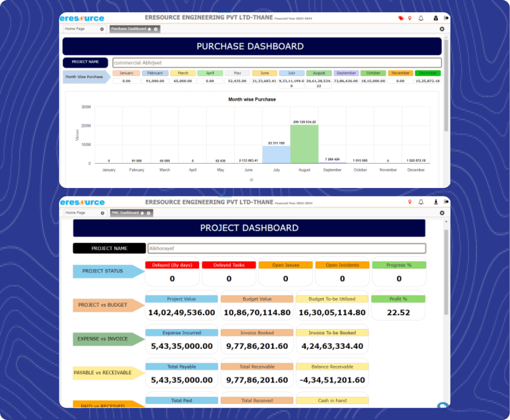Star the Purchase Dashboard tab as favorite

[x=149, y=29]
